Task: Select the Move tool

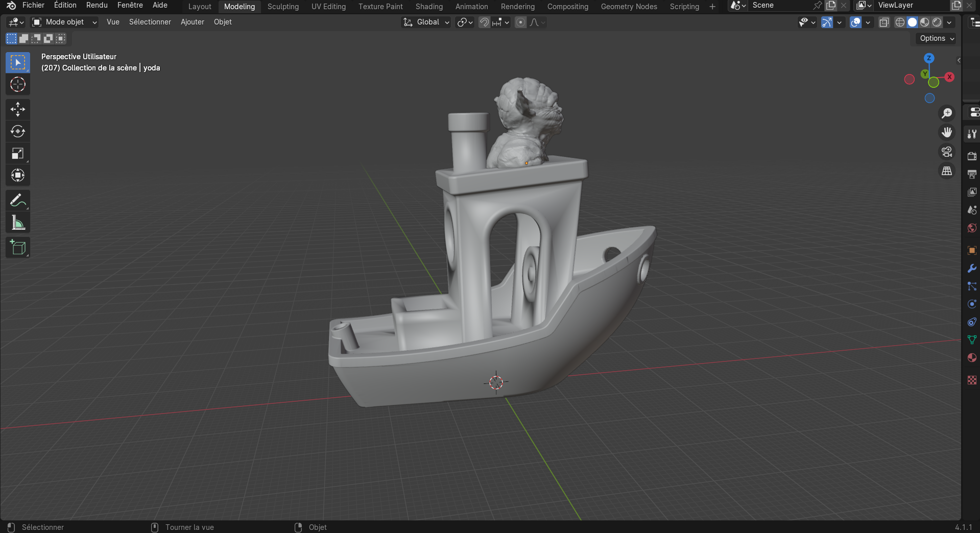Action: click(x=17, y=109)
